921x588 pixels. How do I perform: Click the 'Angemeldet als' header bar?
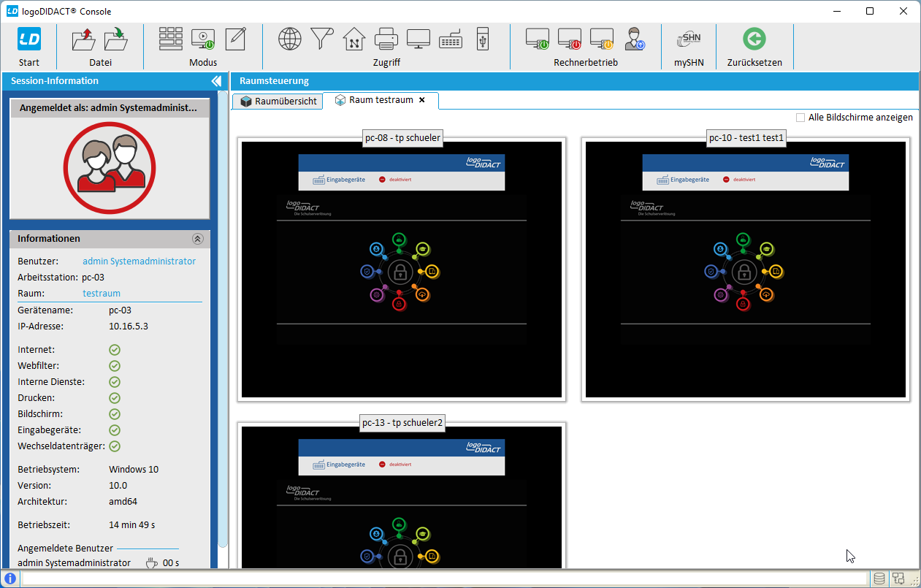pos(110,108)
